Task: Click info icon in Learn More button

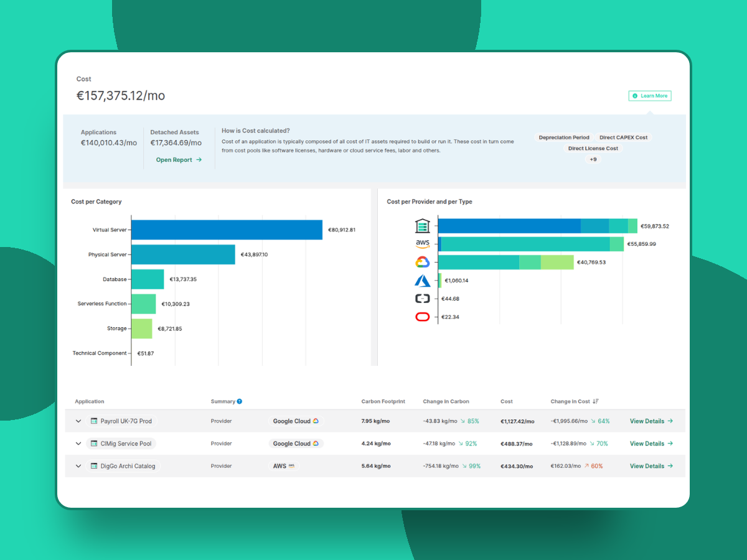Action: point(635,96)
